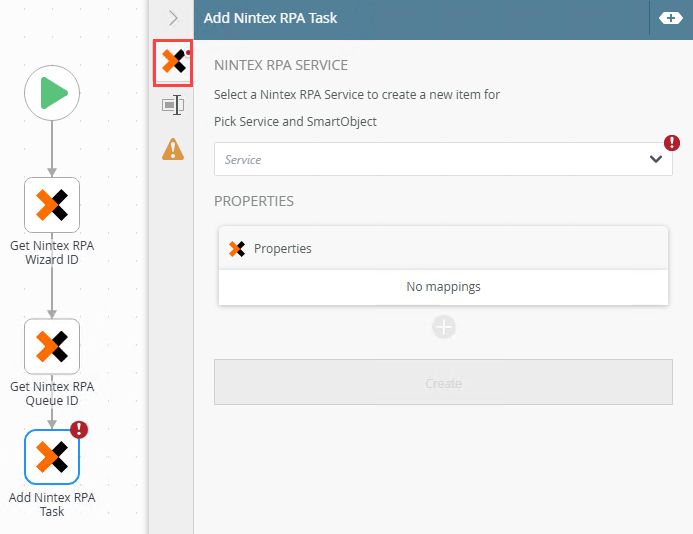This screenshot has width=693, height=534.
Task: Open the Nintex RPA configuration tab
Action: (x=173, y=62)
